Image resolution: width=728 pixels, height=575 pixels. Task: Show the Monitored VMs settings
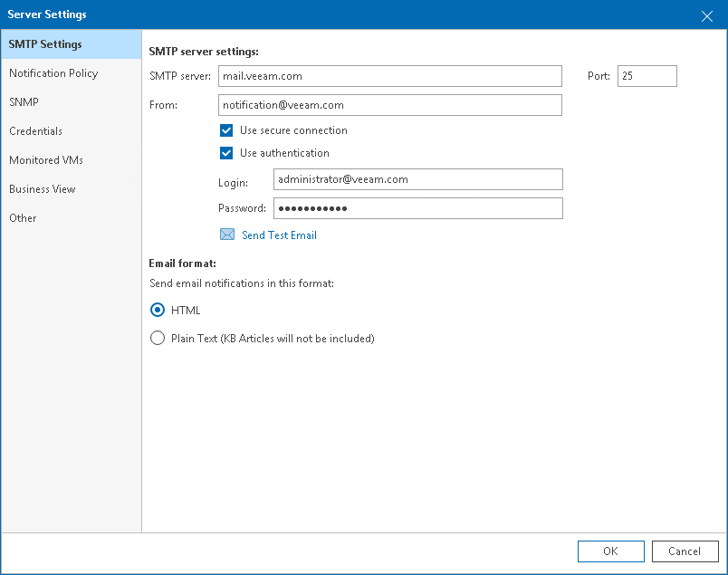point(46,160)
